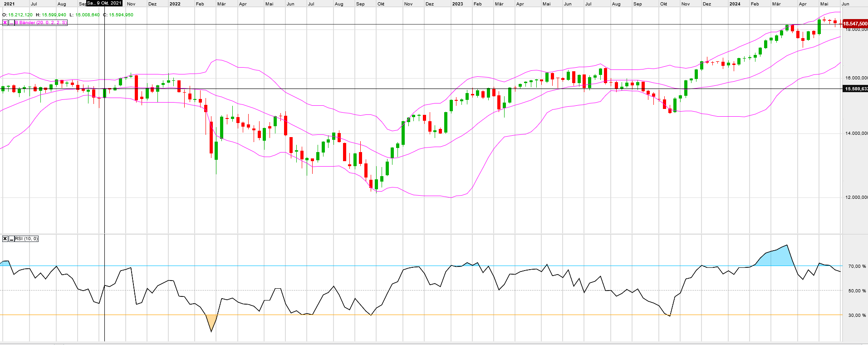Image resolution: width=868 pixels, height=345 pixels.
Task: Click the 50,00 % RSI scale label
Action: point(857,291)
